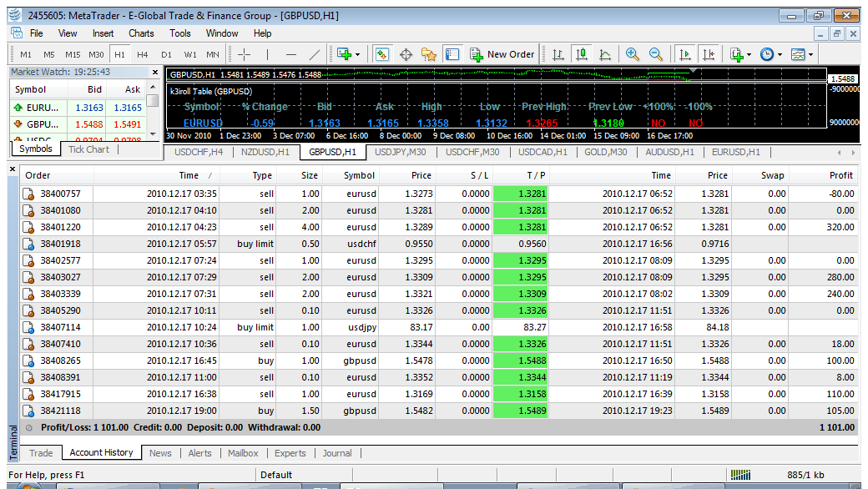Set timeframe to M5
The image size is (868, 489).
click(x=48, y=54)
